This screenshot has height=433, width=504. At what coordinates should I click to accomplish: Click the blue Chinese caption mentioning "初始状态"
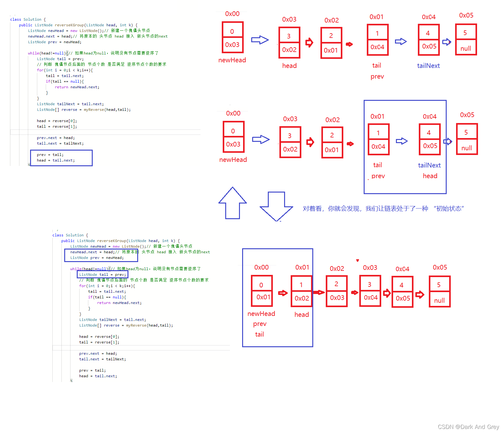[383, 209]
